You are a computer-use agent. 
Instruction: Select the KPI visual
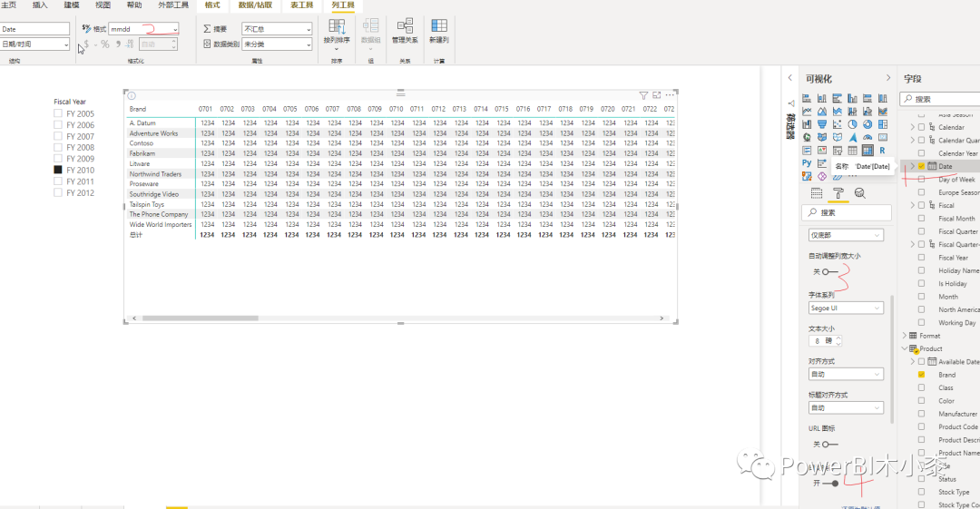point(822,151)
